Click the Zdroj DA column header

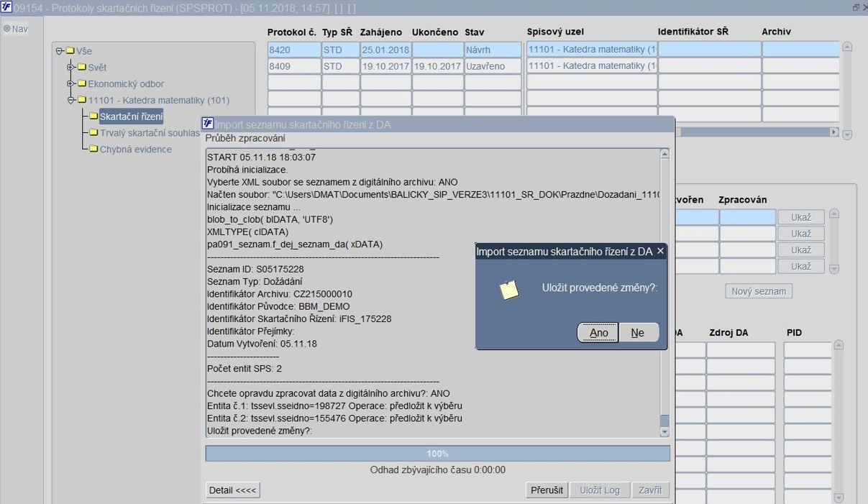728,333
